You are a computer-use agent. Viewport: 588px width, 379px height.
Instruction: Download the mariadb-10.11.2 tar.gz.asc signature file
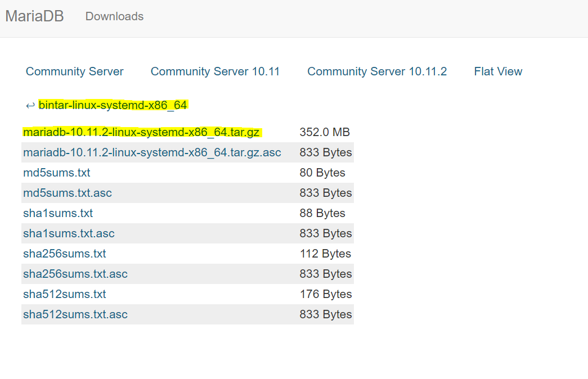pyautogui.click(x=152, y=152)
